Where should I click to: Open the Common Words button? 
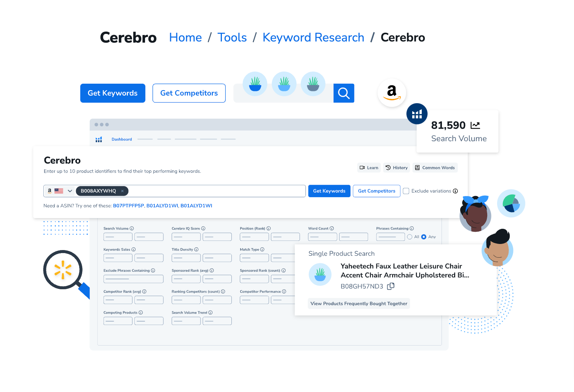435,167
